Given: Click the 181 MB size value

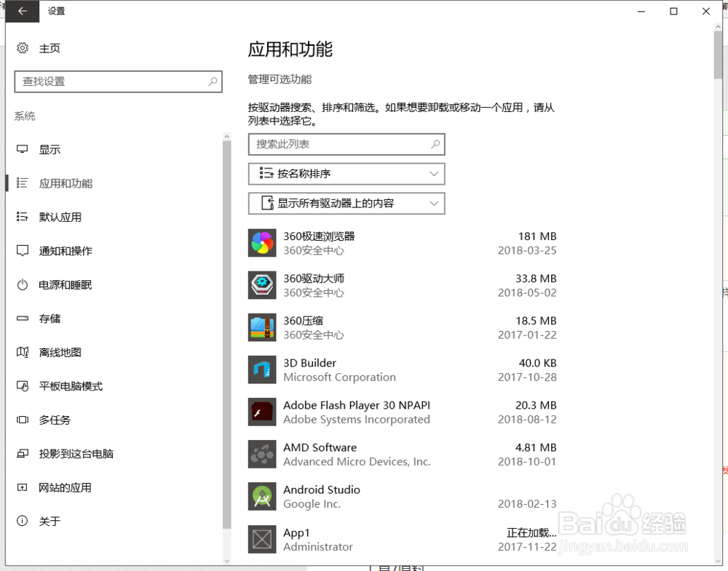Looking at the screenshot, I should (x=537, y=236).
